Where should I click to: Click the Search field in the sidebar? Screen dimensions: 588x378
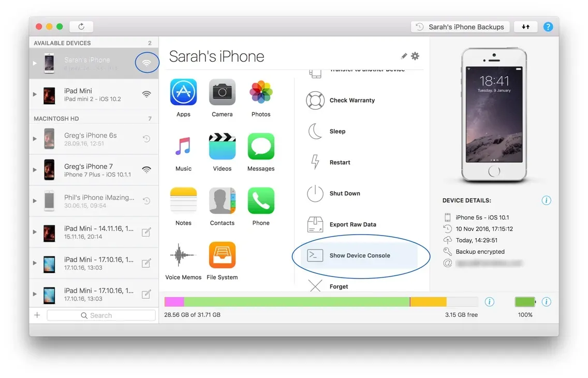(x=101, y=315)
